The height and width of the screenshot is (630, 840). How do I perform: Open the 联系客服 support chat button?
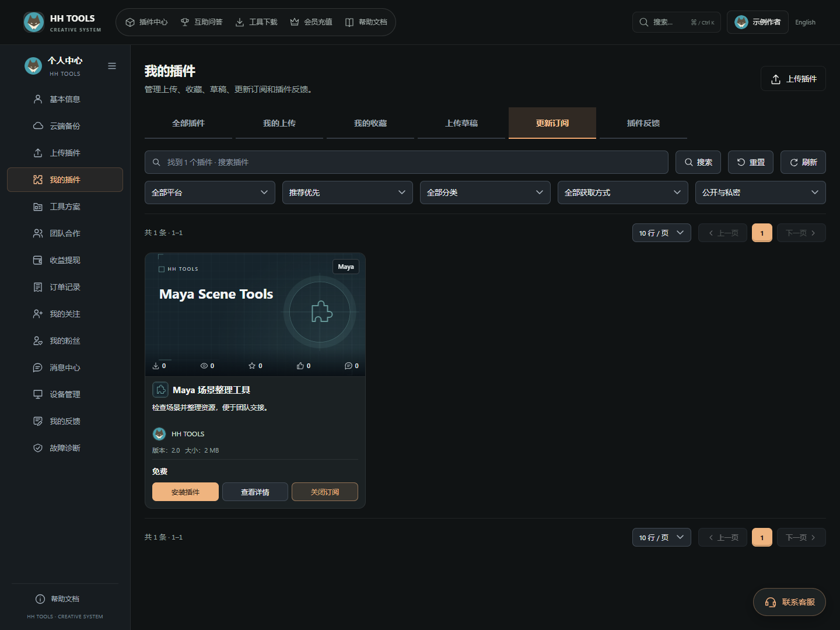click(x=789, y=602)
